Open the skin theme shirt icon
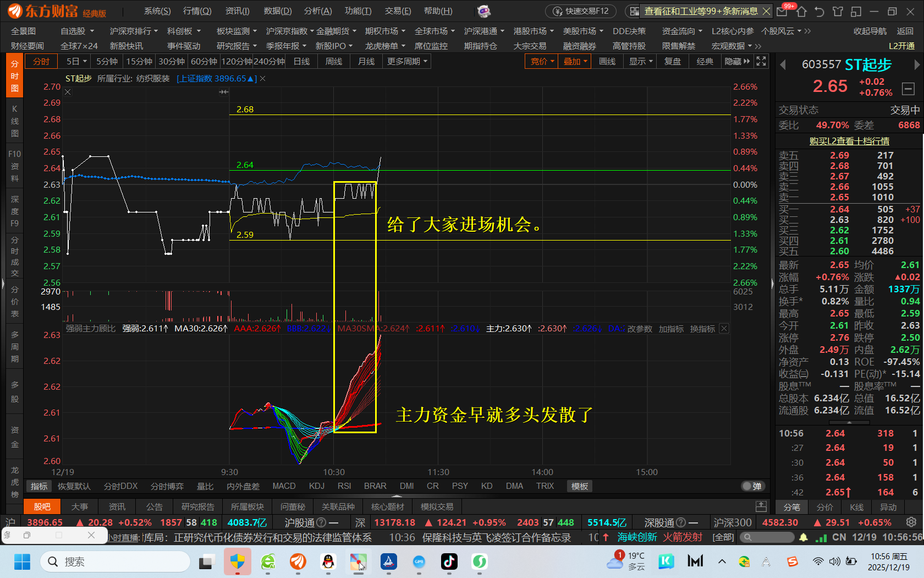Screen dimensions: 924x578 click(x=838, y=11)
